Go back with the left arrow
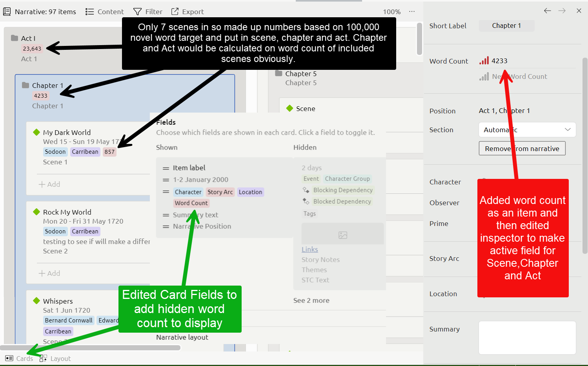This screenshot has width=588, height=366. (547, 11)
